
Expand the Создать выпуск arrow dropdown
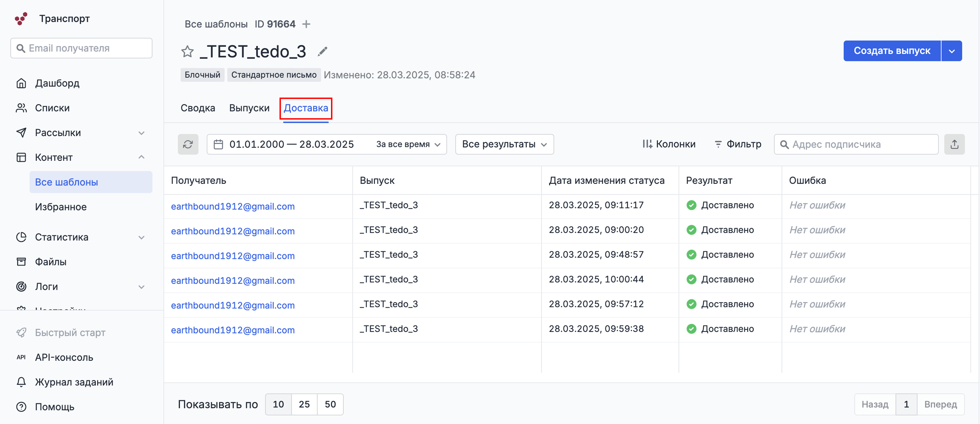click(x=951, y=51)
